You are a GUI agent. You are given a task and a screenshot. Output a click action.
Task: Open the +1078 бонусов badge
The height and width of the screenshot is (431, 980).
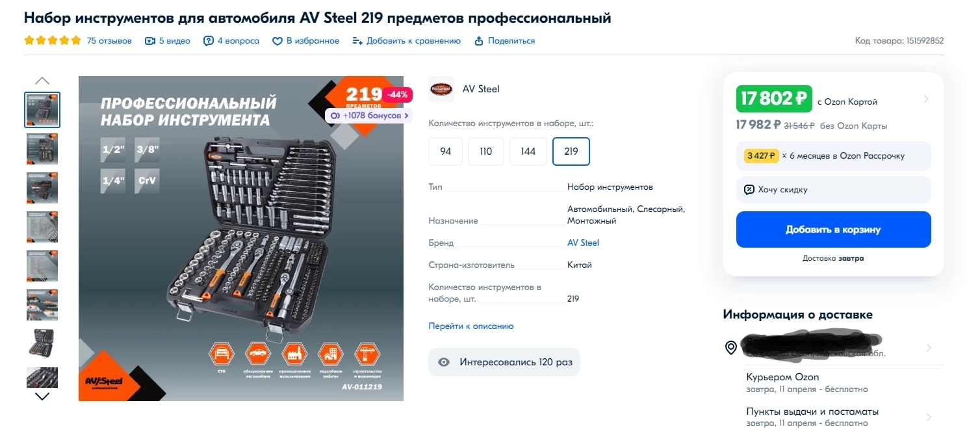pyautogui.click(x=368, y=115)
